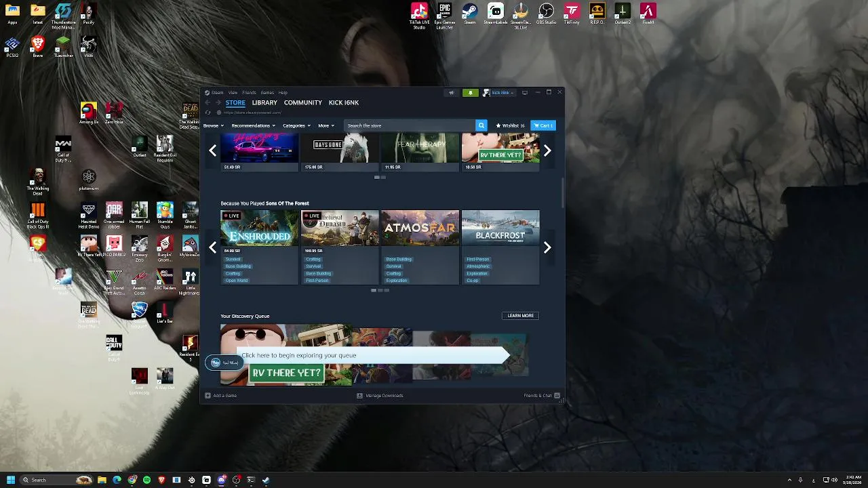Select the ARC Raiders desktop icon
Viewport: 868px width, 488px height.
(165, 277)
